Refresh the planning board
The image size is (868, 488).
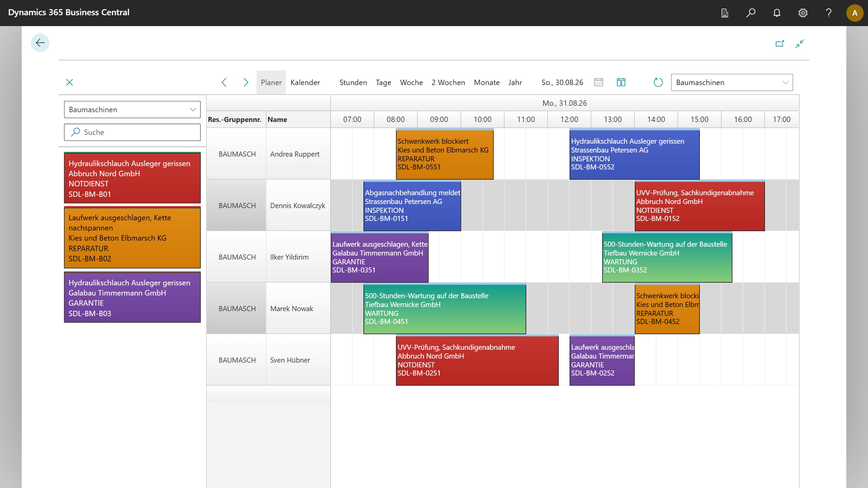[x=658, y=82]
